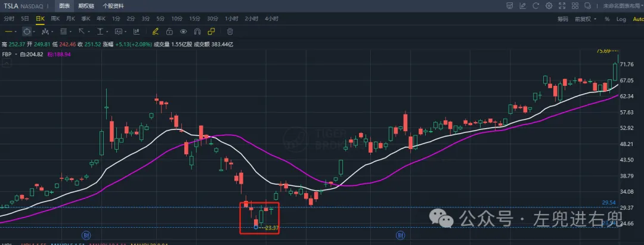644x245 pixels.
Task: Select the line drawing tool
Action: click(8, 31)
